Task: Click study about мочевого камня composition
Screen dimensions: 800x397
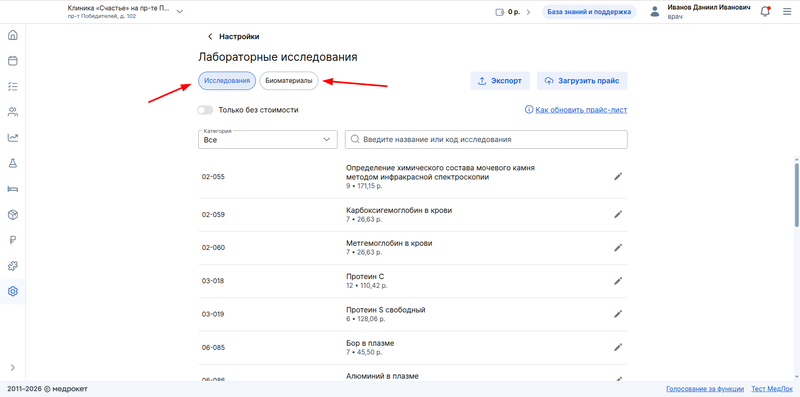Action: coord(440,172)
